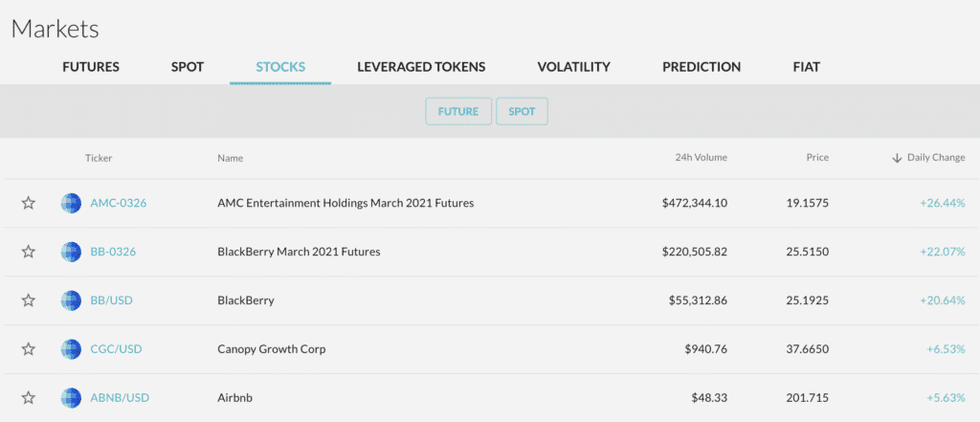This screenshot has width=980, height=422.
Task: Click the BB-0326 globe coin icon
Action: click(x=72, y=252)
